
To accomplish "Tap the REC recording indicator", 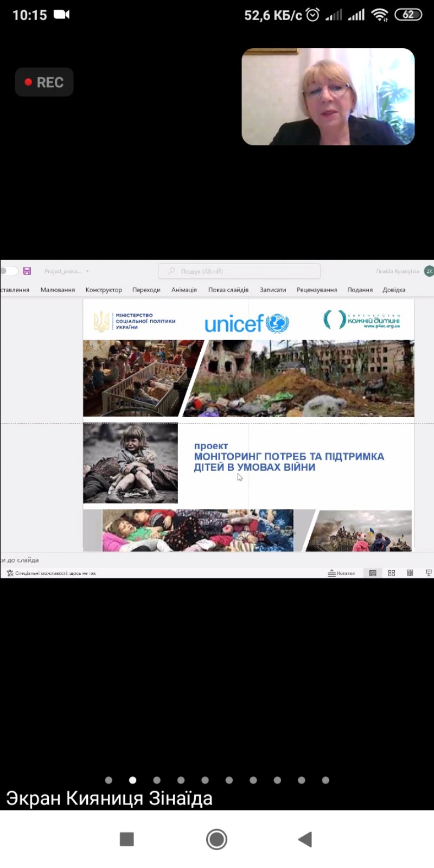I will click(44, 82).
